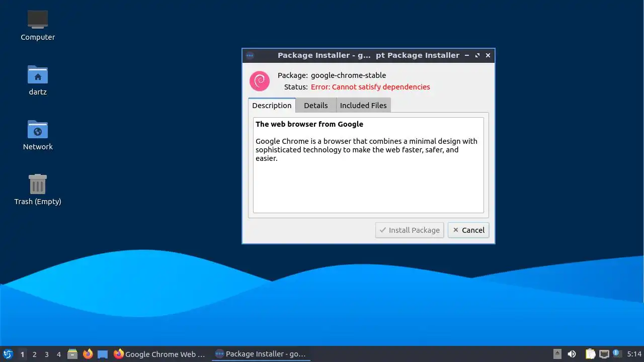The height and width of the screenshot is (362, 644).
Task: Open the Trash (Empty) desktop icon
Action: coord(38,184)
